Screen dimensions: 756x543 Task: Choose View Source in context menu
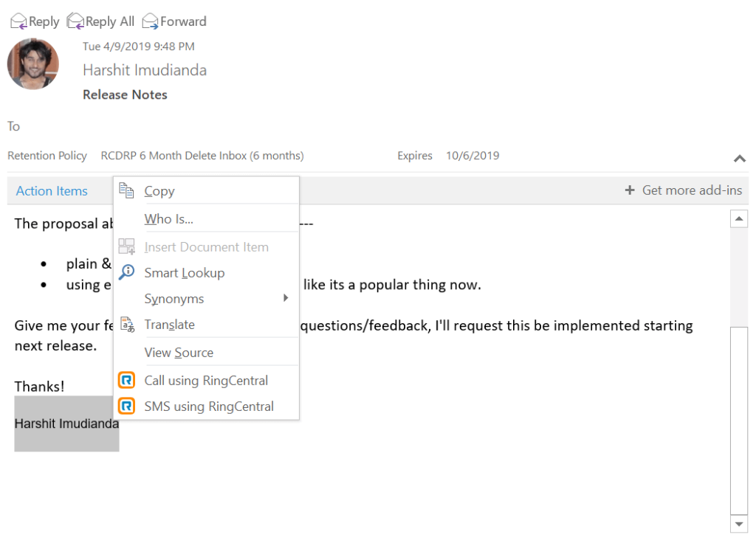[x=179, y=353]
